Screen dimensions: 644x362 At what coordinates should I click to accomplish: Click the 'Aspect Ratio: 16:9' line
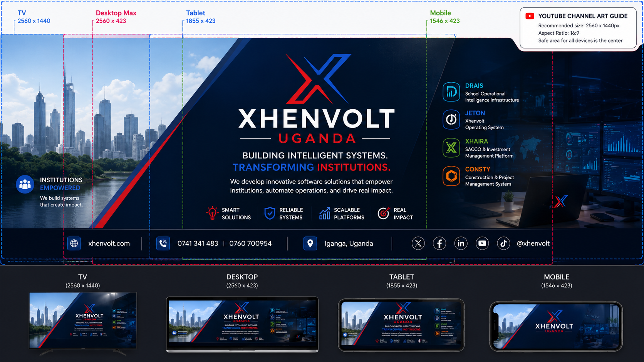[558, 33]
